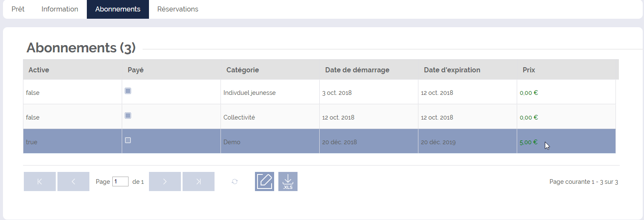This screenshot has width=644, height=220.
Task: Toggle Payé checkbox for Collectivité
Action: 128,115
